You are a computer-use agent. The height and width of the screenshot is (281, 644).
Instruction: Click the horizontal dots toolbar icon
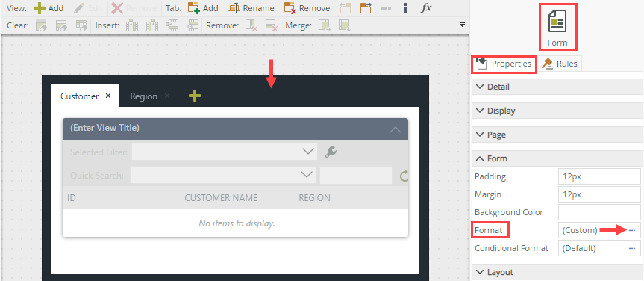coord(386,7)
